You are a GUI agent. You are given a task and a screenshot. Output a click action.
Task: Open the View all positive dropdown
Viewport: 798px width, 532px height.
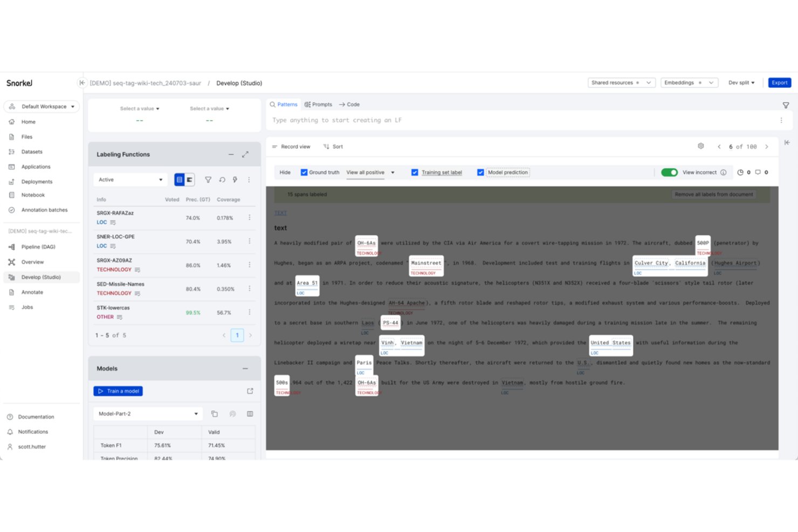point(370,172)
